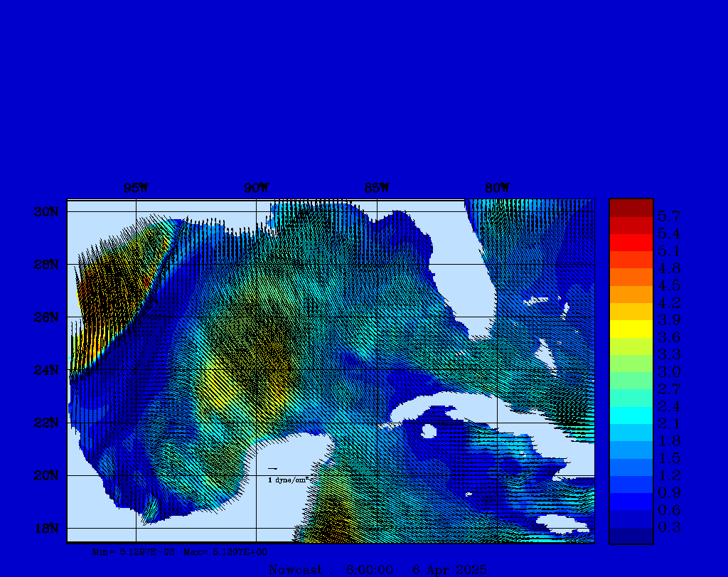The height and width of the screenshot is (577, 728).
Task: Click the 3.0 value on the color scale
Action: click(669, 371)
